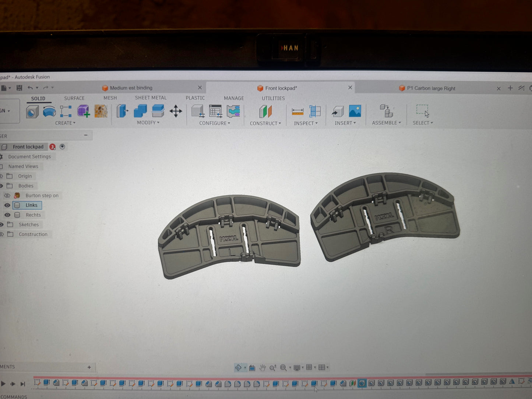
Task: Switch to the SURFACE ribbon tab
Action: 74,98
